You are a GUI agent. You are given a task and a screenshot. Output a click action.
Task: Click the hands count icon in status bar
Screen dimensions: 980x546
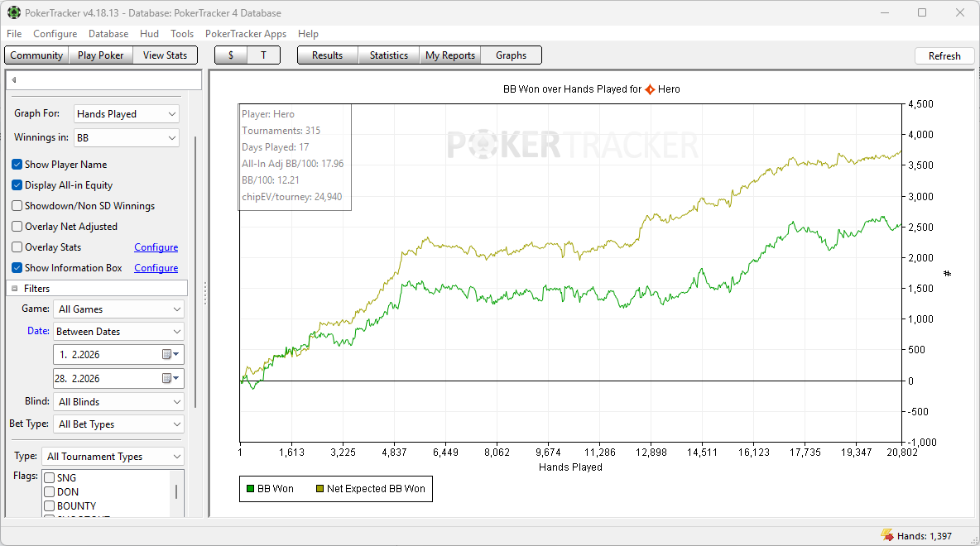(x=887, y=536)
